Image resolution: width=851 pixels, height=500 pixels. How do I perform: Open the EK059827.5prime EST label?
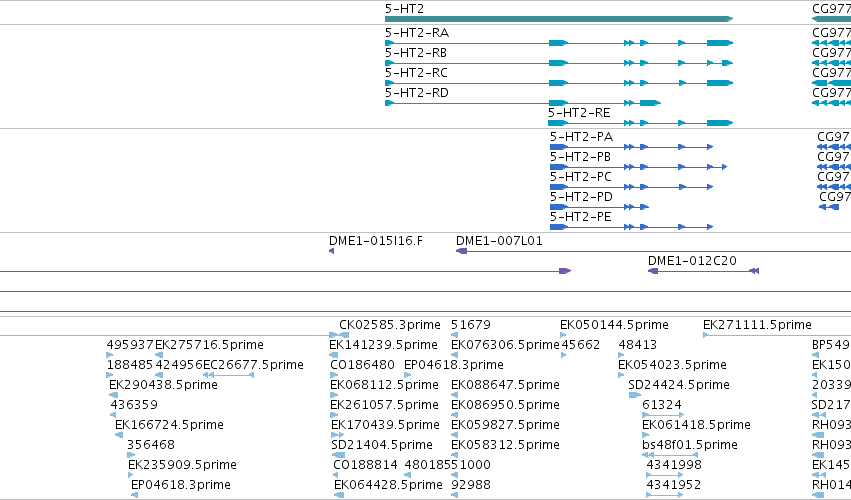(505, 425)
